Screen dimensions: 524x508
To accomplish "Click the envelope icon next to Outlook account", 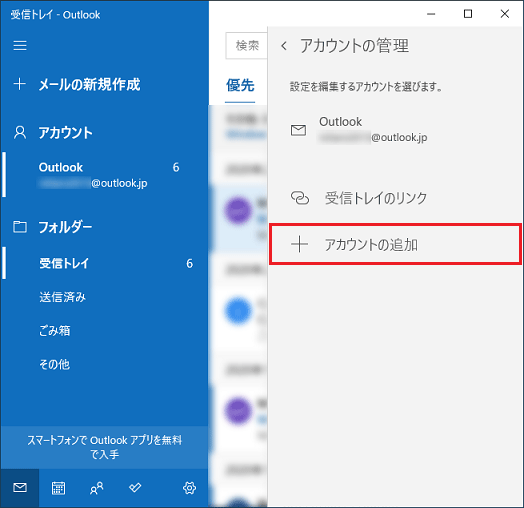I will (298, 130).
